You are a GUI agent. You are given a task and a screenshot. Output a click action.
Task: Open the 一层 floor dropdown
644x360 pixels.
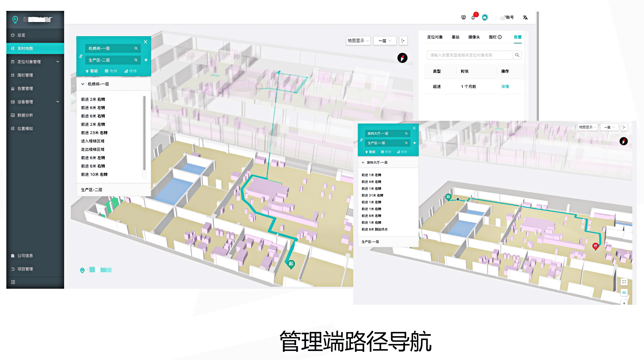(385, 41)
